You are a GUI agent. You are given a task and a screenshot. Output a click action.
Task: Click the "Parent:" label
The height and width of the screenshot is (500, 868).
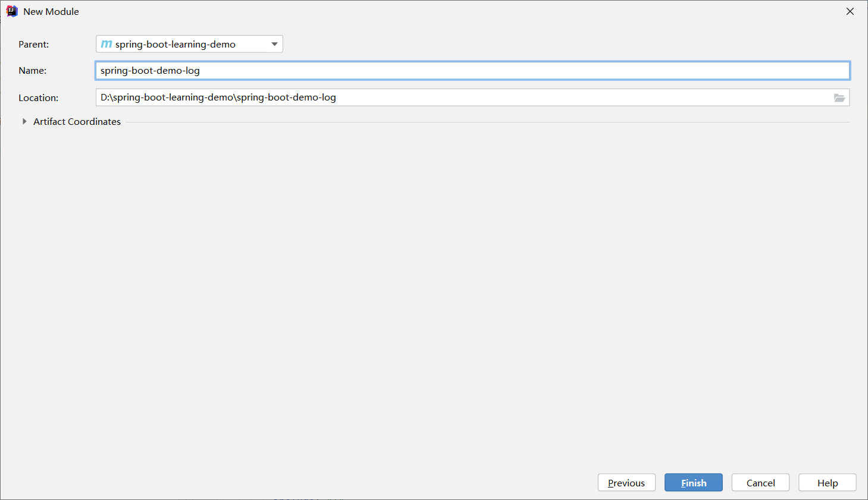click(34, 45)
